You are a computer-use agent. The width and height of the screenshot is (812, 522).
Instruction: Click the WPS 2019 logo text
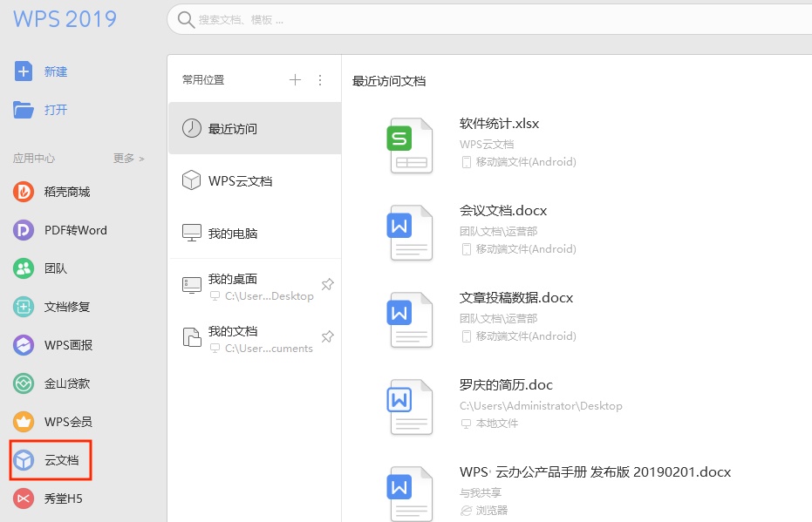[x=65, y=19]
